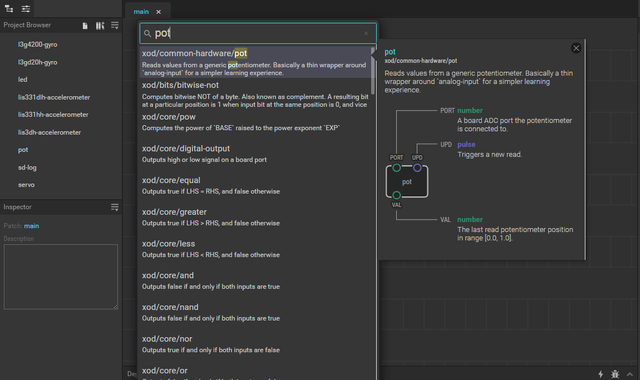
Task: Click the upload lightning bolt icon
Action: pos(600,374)
